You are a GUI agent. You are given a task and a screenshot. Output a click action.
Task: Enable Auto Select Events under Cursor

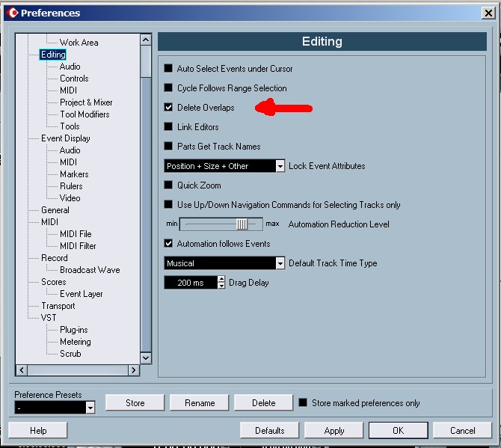[168, 69]
